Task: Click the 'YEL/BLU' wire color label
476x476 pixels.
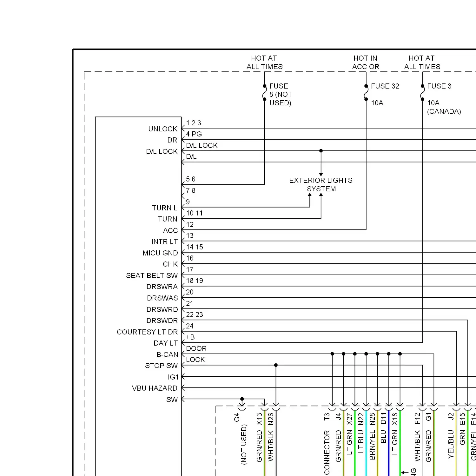Action: click(451, 444)
